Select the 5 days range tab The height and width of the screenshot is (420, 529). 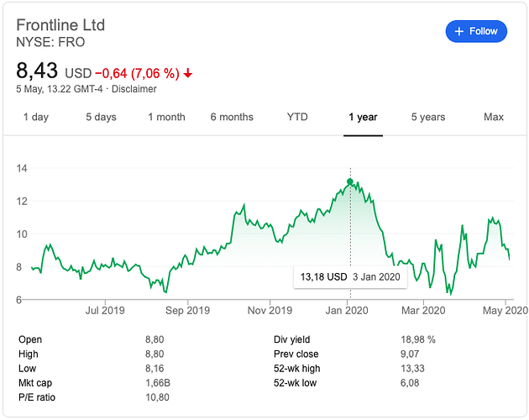[x=101, y=117]
